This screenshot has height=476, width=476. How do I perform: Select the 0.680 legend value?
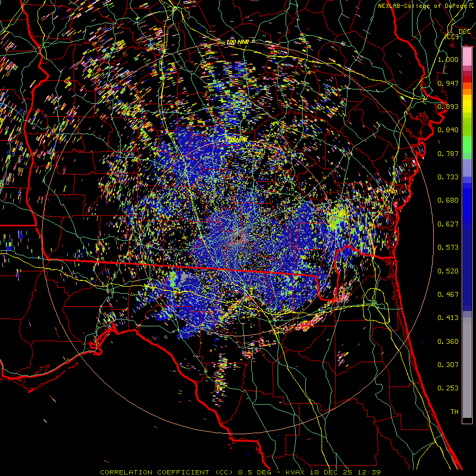[448, 200]
